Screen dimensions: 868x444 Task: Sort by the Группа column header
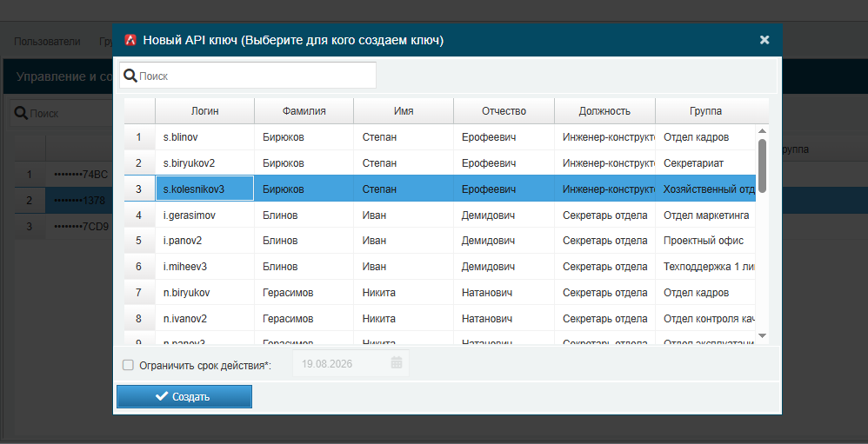pos(706,111)
